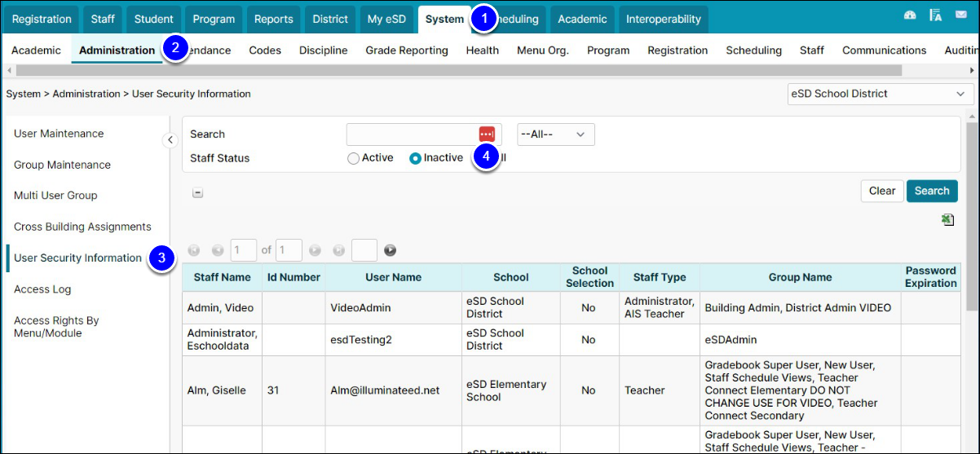Open Multi User Group in sidebar
Image resolution: width=980 pixels, height=454 pixels.
55,196
